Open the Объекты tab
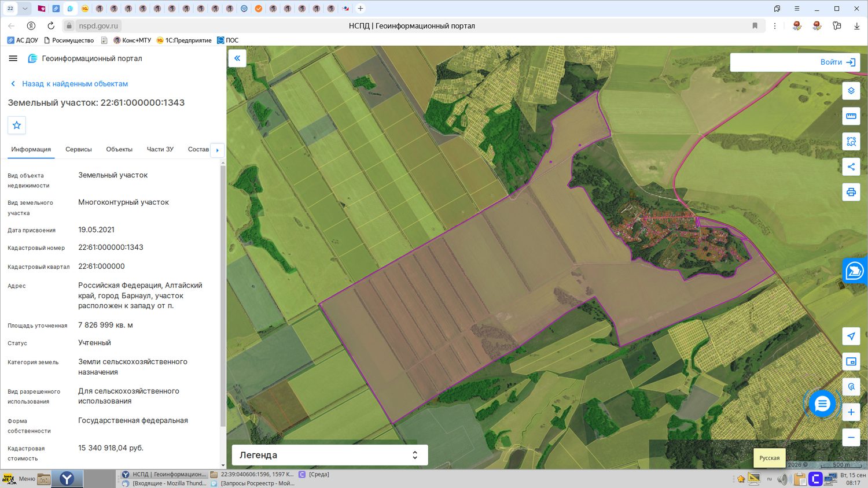 point(119,149)
